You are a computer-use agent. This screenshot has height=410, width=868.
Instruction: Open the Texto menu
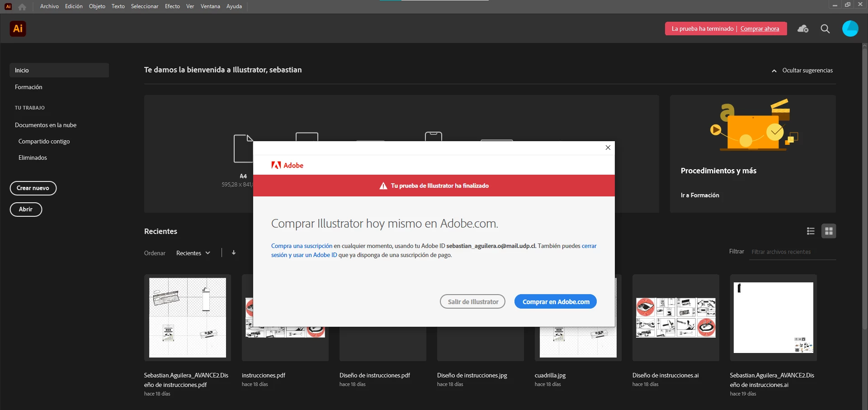118,6
